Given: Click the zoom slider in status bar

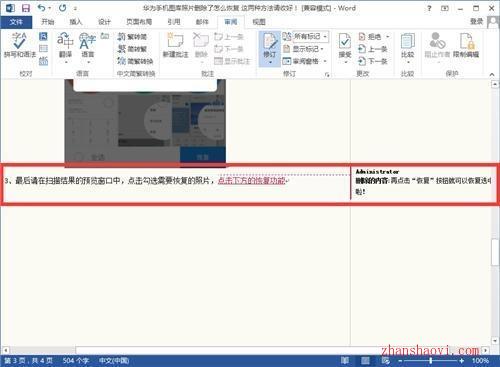Looking at the screenshot, I should tap(431, 360).
